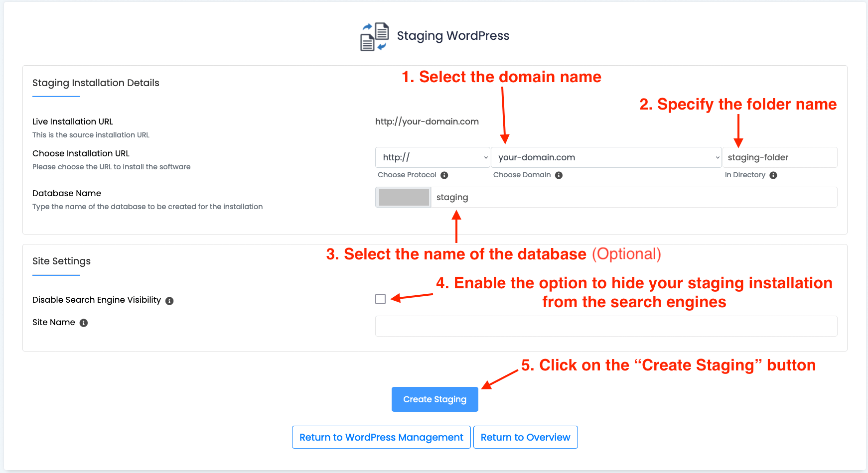Viewport: 868px width, 473px height.
Task: Click the info icon next to Disable Search Engine Visibility
Action: click(169, 300)
